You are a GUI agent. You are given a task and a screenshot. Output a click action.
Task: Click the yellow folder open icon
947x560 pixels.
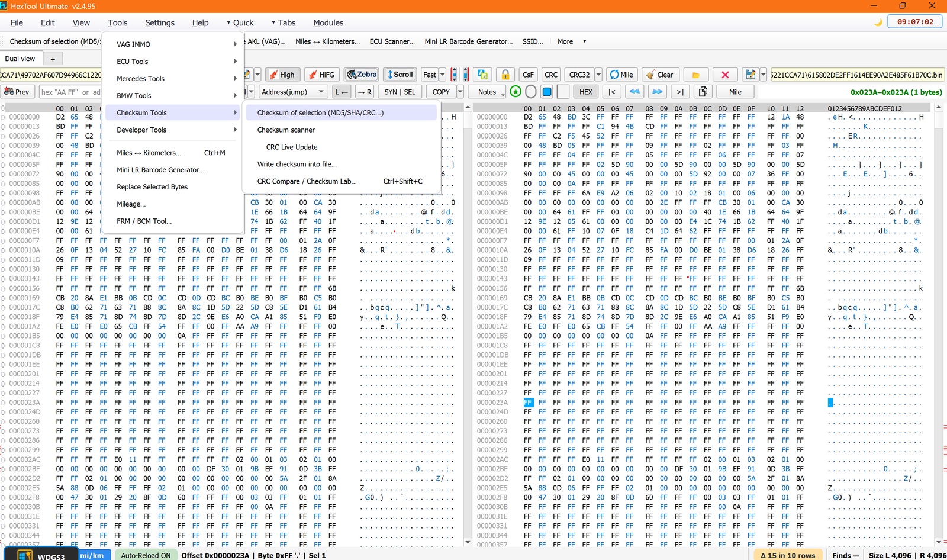point(696,75)
